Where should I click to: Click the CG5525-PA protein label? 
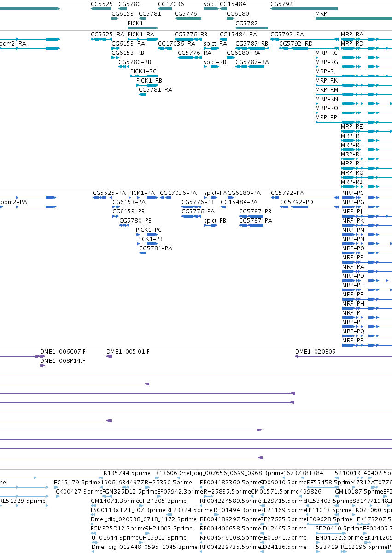click(x=109, y=193)
